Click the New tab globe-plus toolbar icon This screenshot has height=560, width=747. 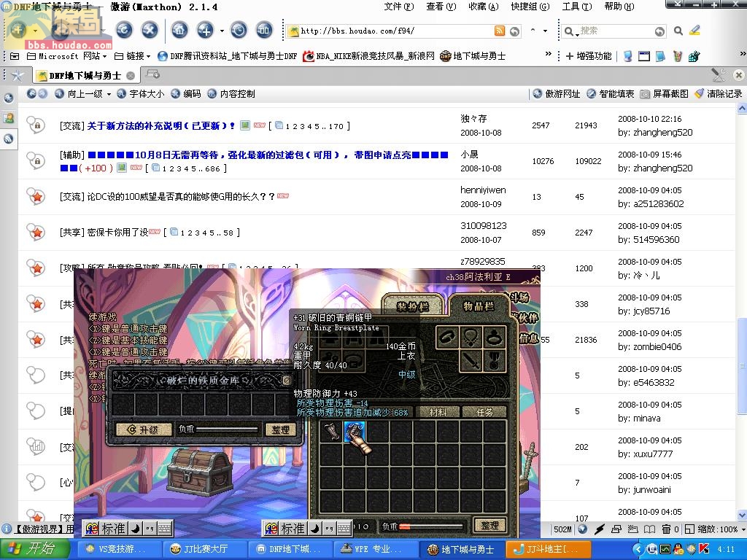point(205,31)
